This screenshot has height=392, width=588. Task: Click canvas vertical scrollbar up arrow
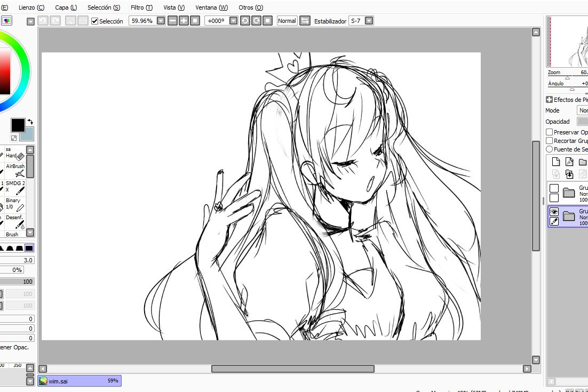pos(536,32)
